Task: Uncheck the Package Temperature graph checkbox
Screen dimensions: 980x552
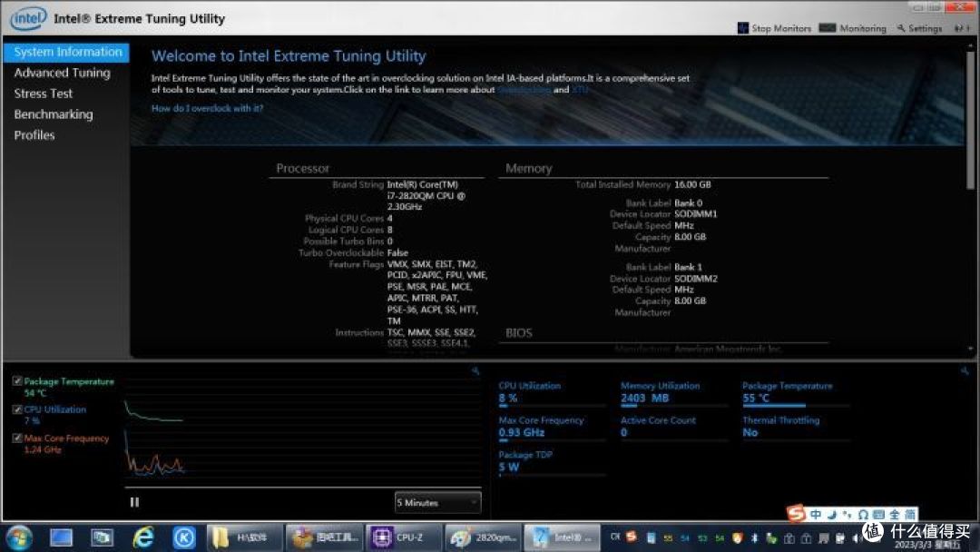Action: [x=17, y=380]
